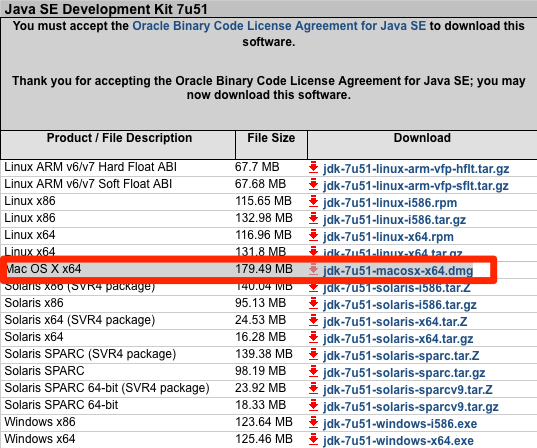Click the '67.7 MB' file size
537x448 pixels.
[x=257, y=167]
